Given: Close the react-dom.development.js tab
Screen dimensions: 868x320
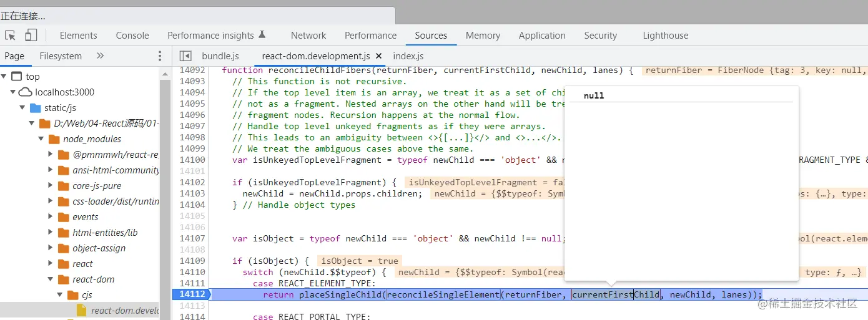Looking at the screenshot, I should click(x=378, y=56).
